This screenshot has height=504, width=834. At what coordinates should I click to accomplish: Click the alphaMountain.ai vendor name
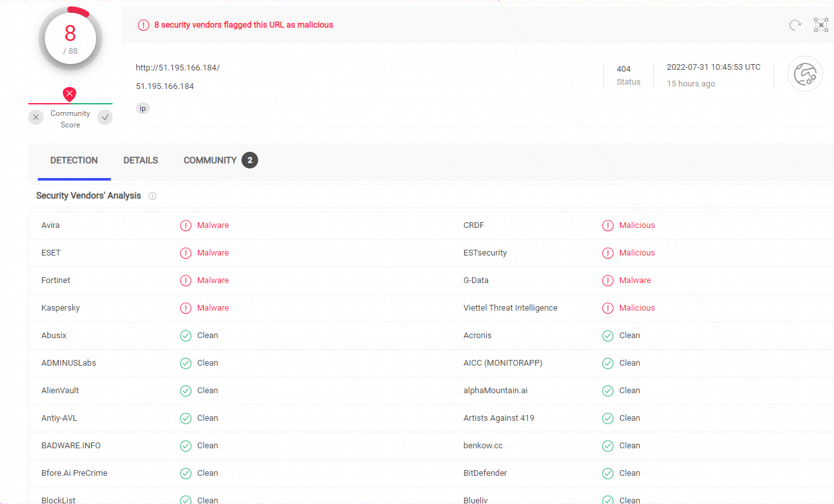[496, 391]
